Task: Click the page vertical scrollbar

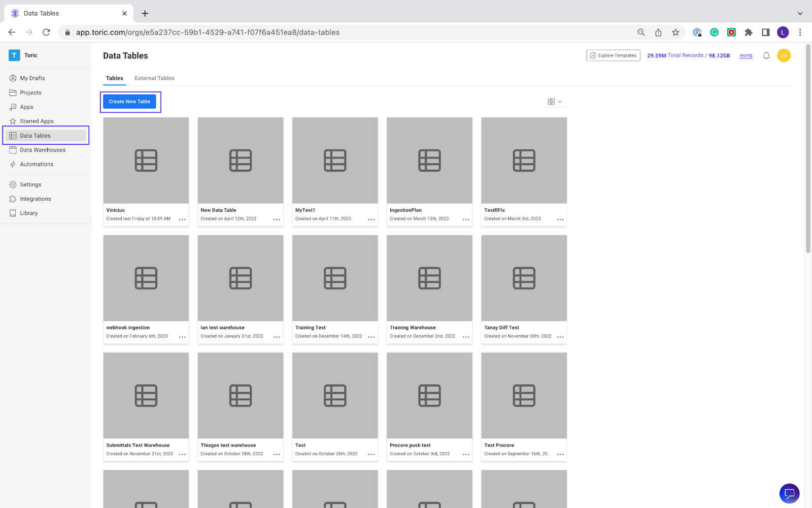Action: coord(808,149)
